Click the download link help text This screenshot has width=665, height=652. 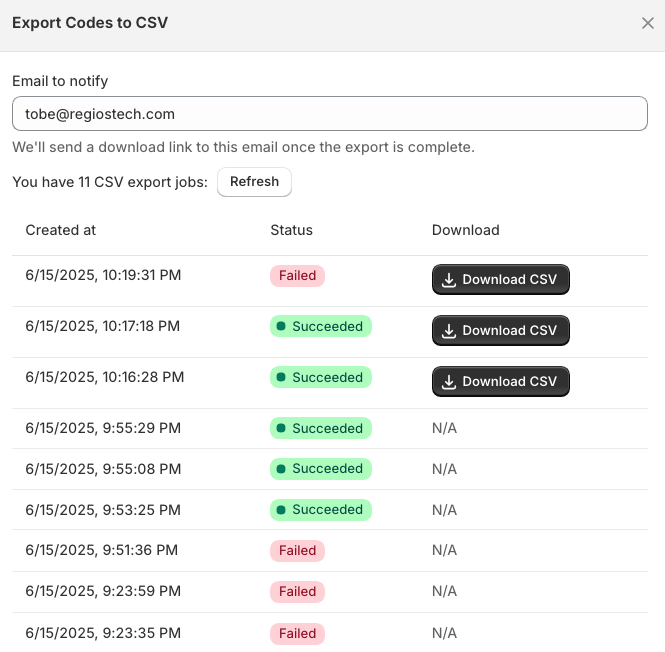243,147
